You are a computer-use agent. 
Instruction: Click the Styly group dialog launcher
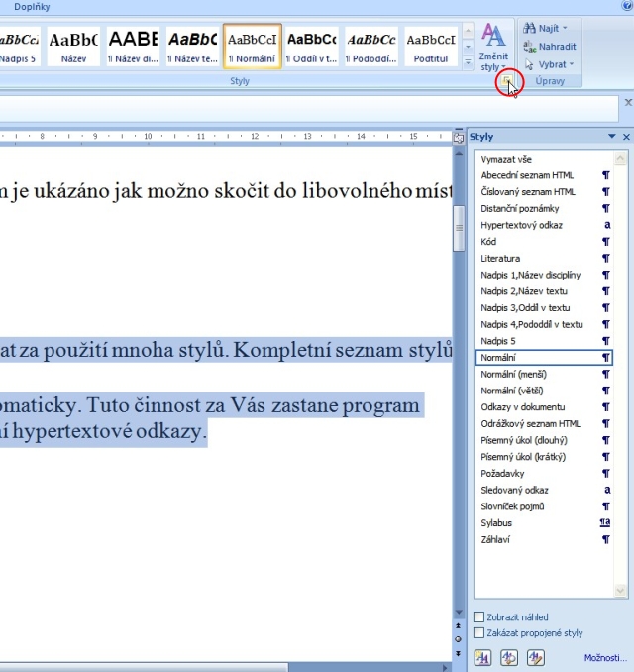point(506,80)
